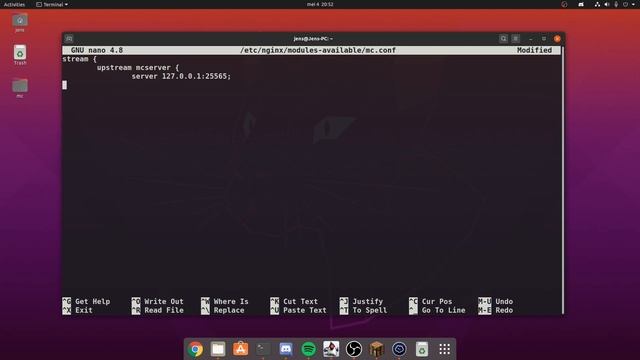640x360 pixels.
Task: Open the network status icon in top bar
Action: pos(597,4)
